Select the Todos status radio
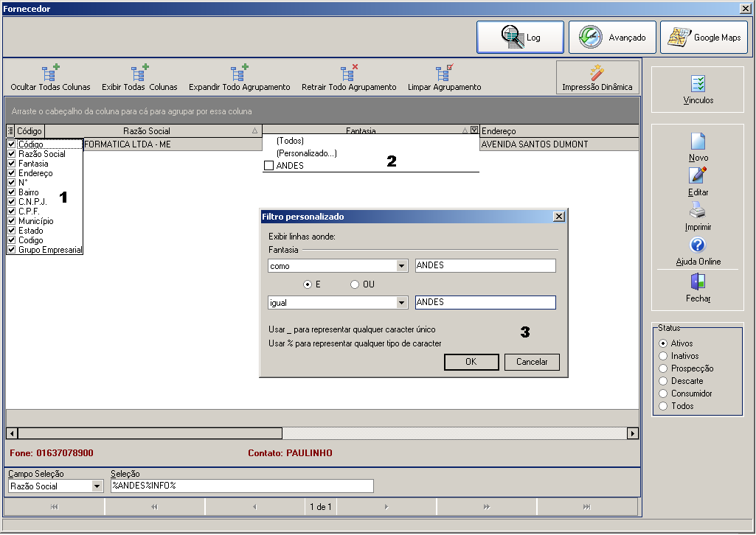 (663, 406)
